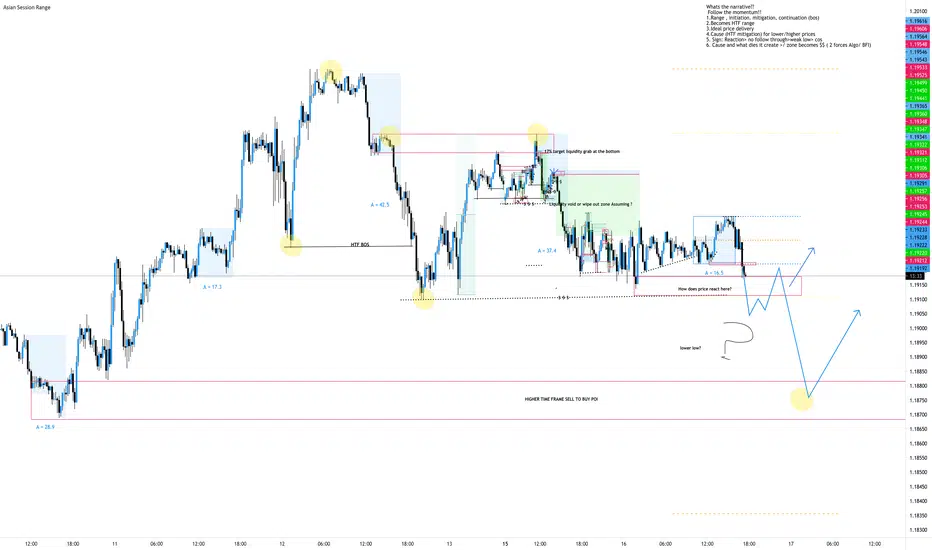932x550 pixels.
Task: Click the 1.18750 price scale value
Action: (920, 400)
